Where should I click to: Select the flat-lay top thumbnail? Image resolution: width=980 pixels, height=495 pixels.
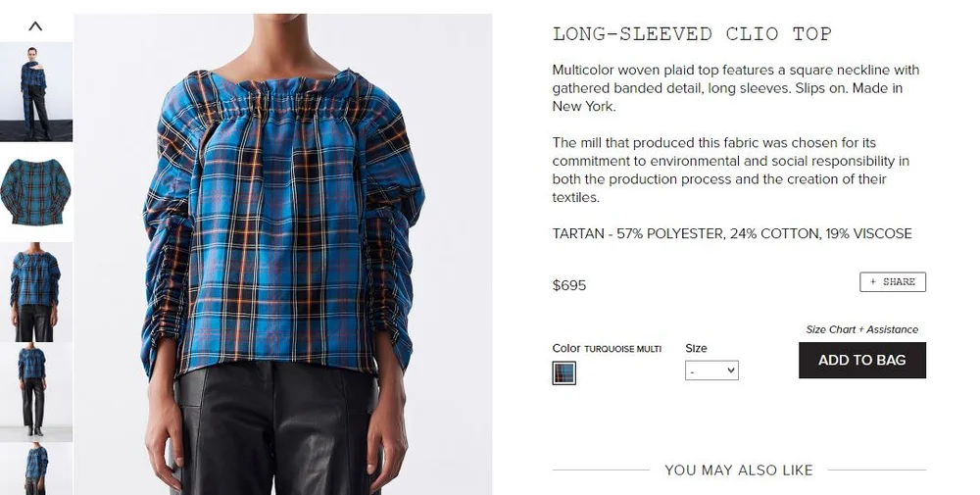[36, 192]
